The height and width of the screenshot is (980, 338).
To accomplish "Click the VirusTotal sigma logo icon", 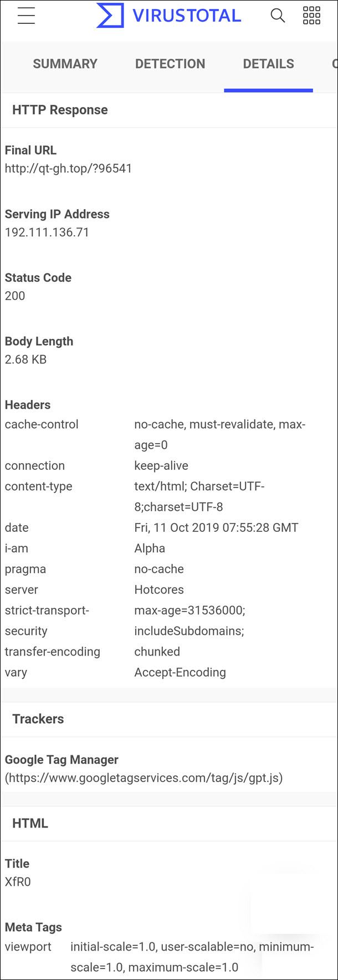I will [x=110, y=15].
